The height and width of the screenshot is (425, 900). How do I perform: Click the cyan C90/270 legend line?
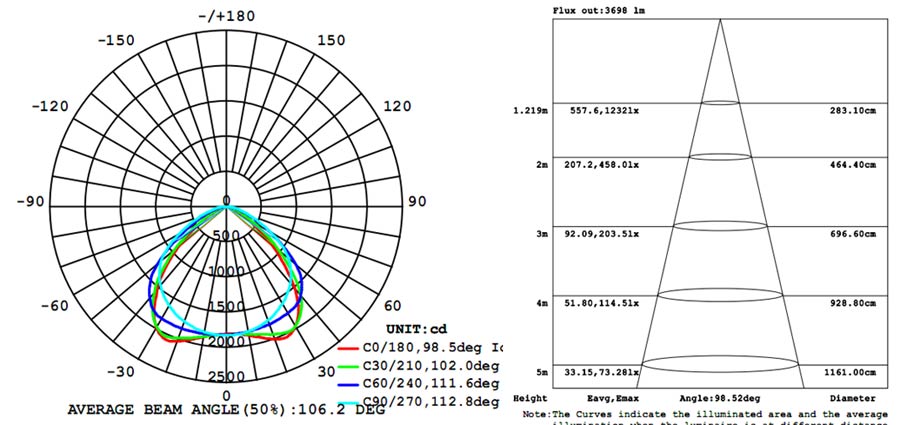pyautogui.click(x=348, y=402)
